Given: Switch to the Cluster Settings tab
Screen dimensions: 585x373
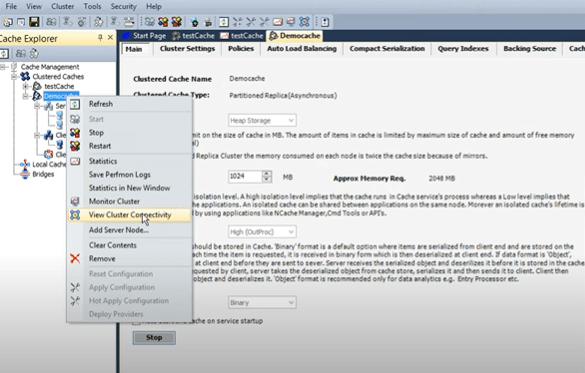Looking at the screenshot, I should coord(187,48).
